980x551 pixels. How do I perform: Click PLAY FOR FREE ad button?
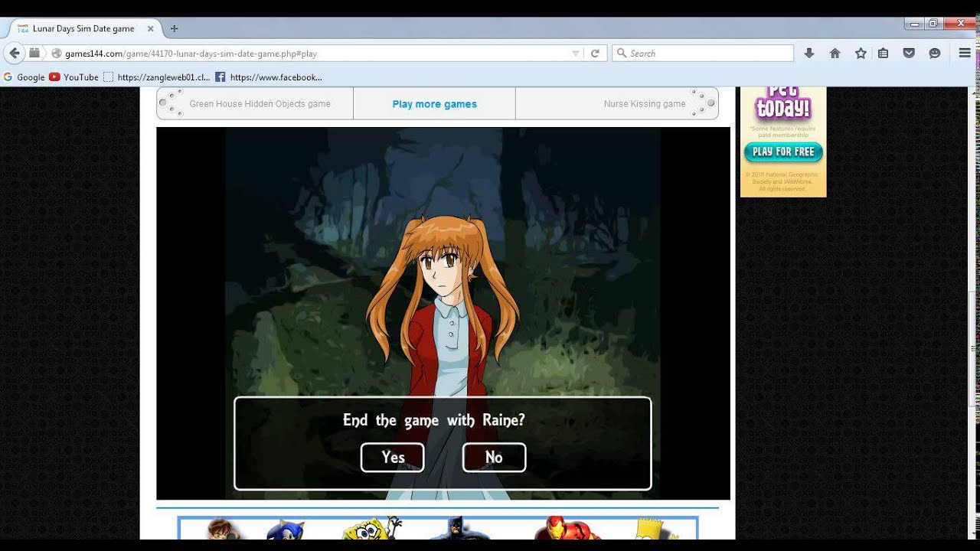coord(783,152)
